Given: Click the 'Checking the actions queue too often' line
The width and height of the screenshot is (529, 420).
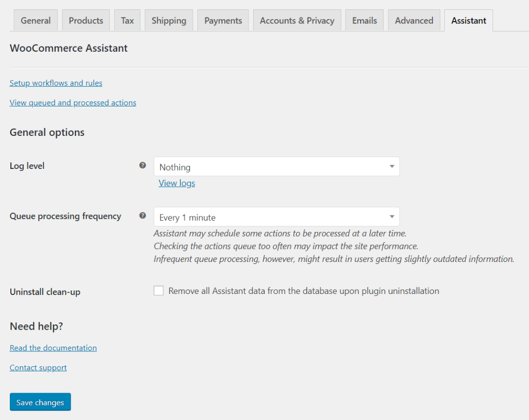Looking at the screenshot, I should pos(286,246).
